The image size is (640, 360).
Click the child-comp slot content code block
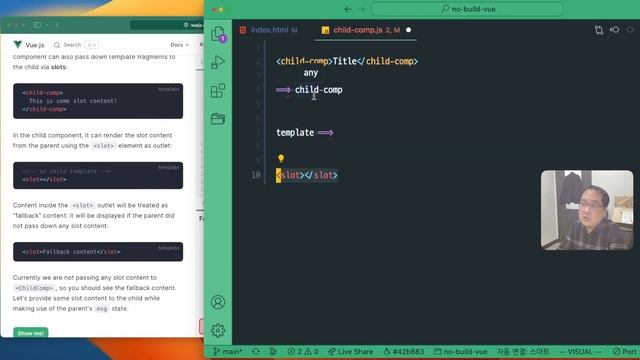[x=98, y=101]
